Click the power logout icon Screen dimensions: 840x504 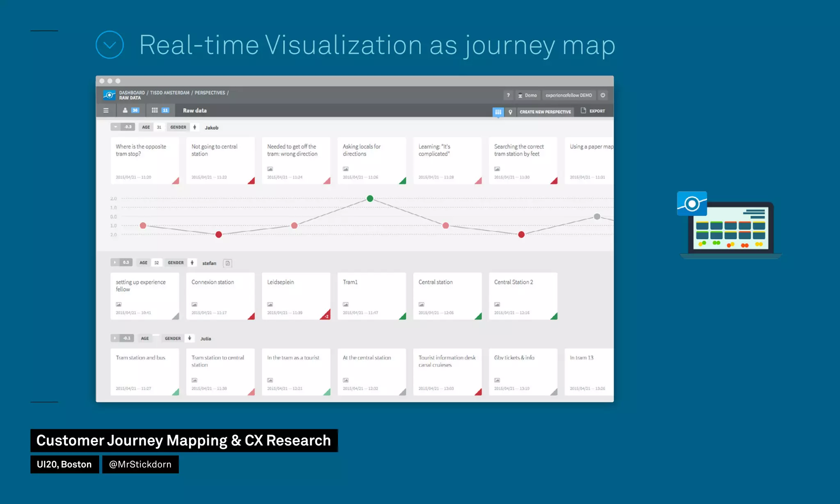coord(603,95)
